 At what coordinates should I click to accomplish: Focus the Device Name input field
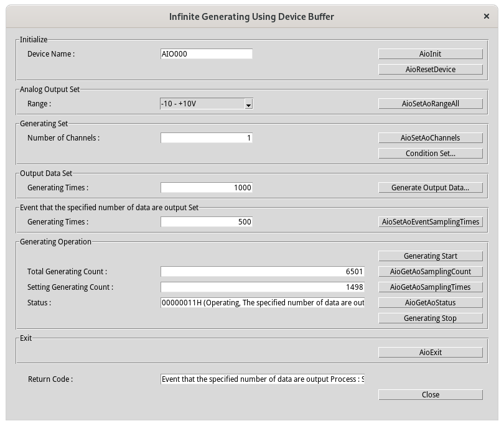click(x=207, y=54)
